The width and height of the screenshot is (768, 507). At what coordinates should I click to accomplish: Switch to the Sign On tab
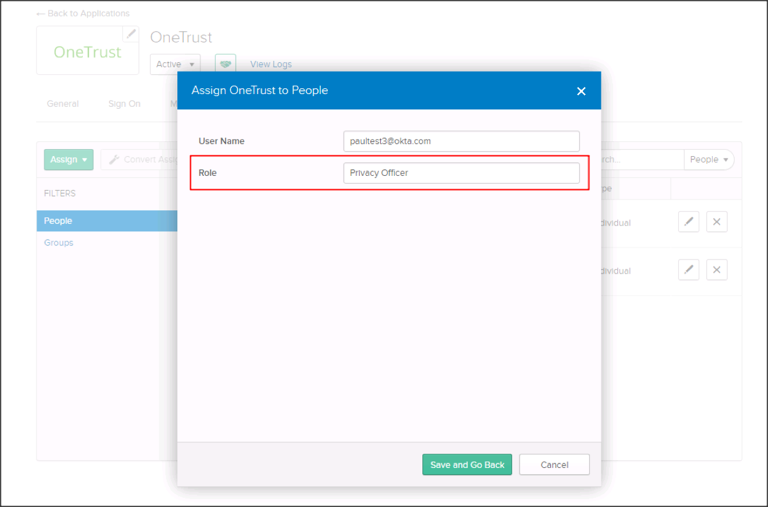tap(124, 104)
